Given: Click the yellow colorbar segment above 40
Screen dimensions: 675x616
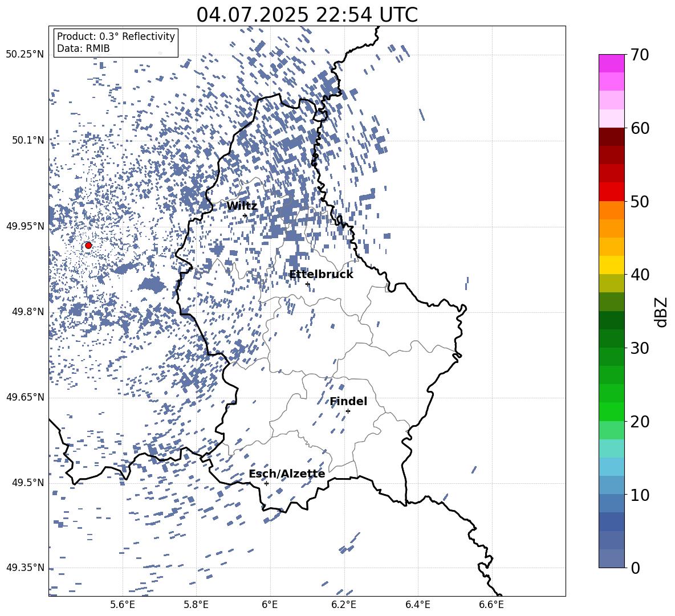Looking at the screenshot, I should (611, 265).
